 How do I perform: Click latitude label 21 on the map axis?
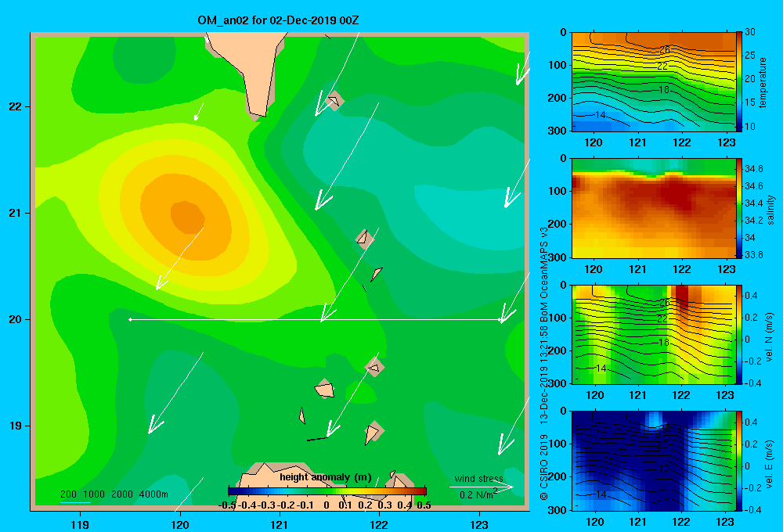pos(16,213)
